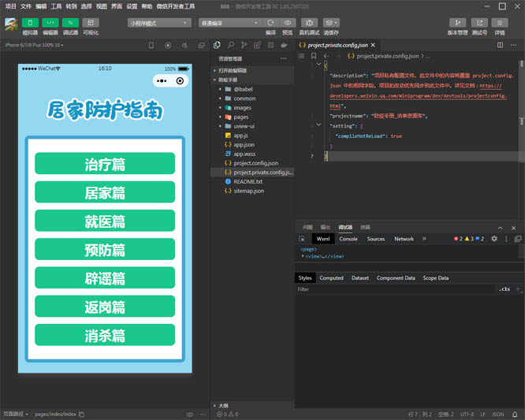Open version management icon
Viewport: 525px width, 420px height.
(x=457, y=23)
